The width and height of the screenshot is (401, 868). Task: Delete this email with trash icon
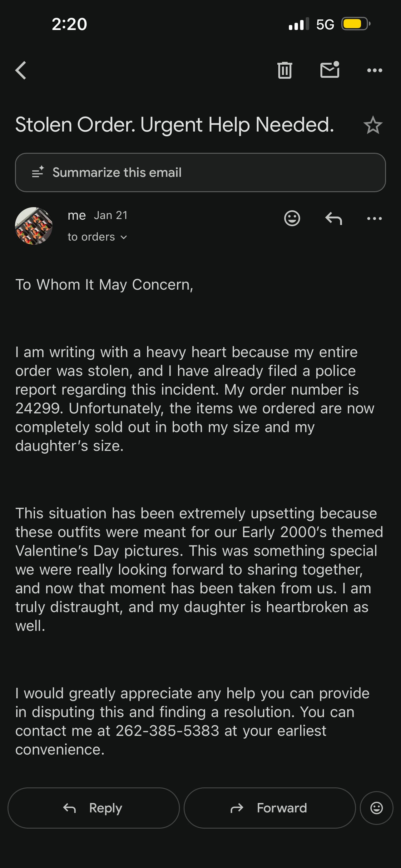[x=285, y=70]
